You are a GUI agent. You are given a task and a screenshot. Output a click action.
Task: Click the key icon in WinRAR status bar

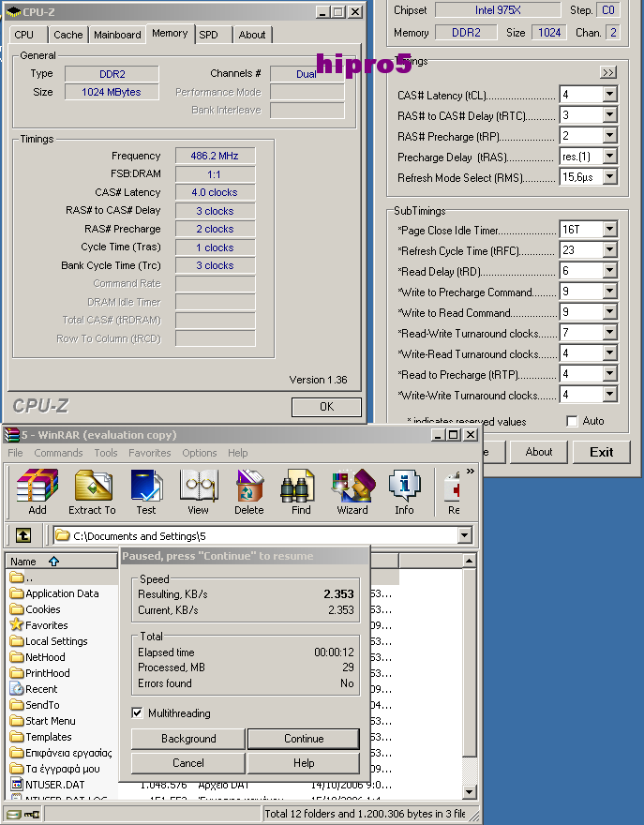pyautogui.click(x=32, y=815)
